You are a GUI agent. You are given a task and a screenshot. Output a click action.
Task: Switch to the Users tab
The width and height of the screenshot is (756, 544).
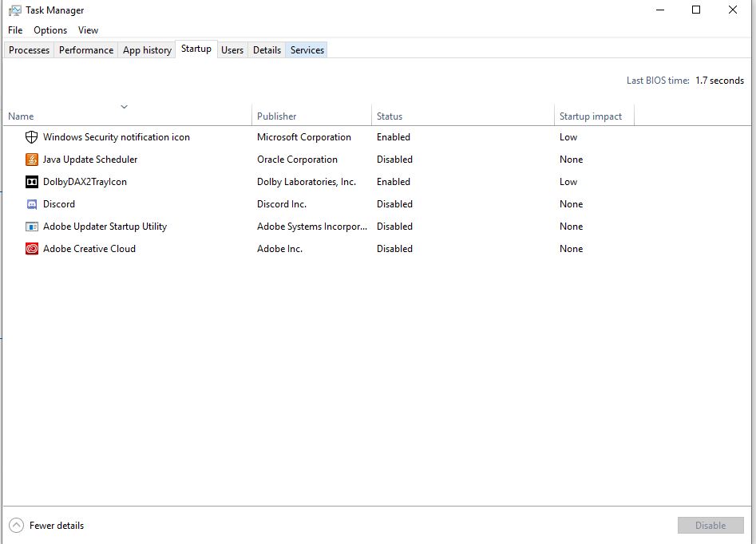click(x=232, y=50)
